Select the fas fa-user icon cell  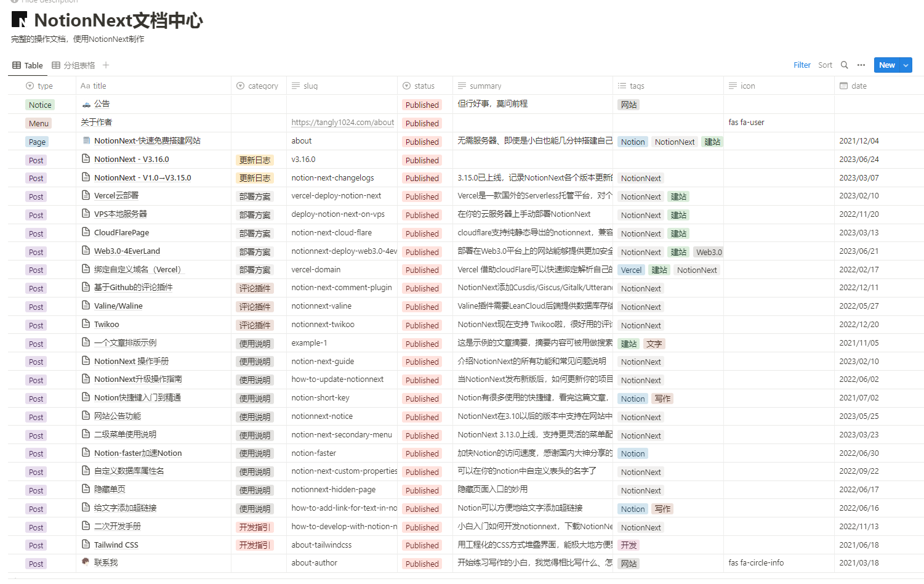click(779, 123)
